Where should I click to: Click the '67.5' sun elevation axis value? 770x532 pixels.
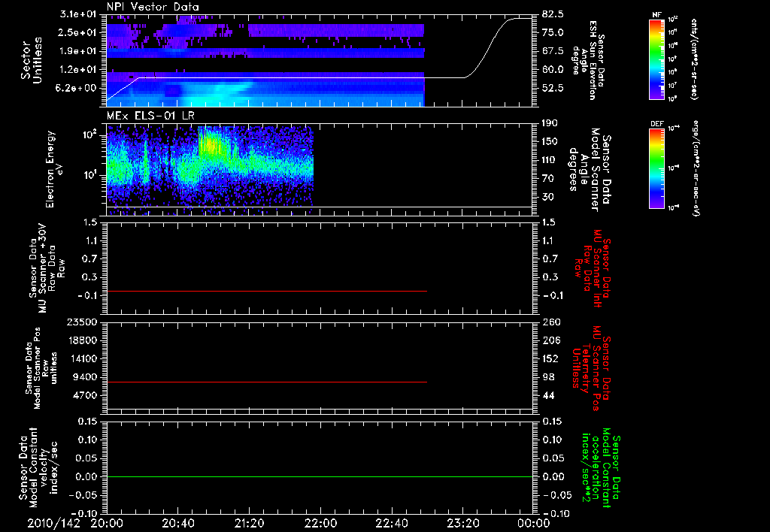pyautogui.click(x=553, y=51)
